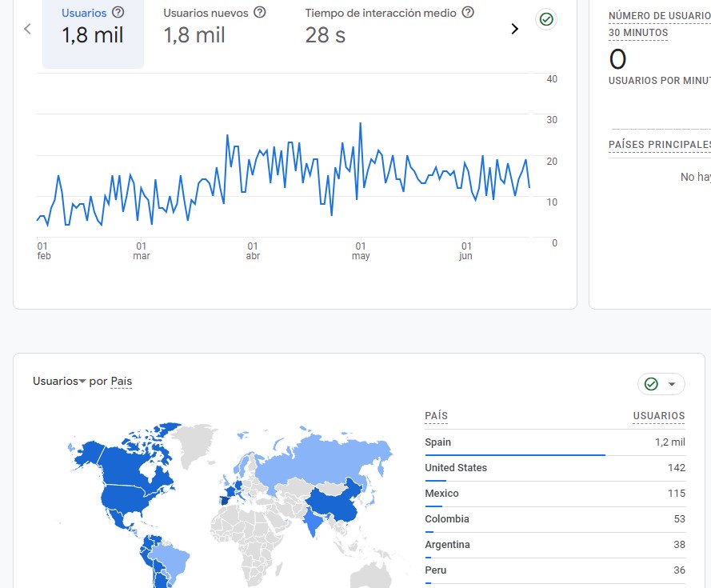
Task: Click the USUARIOS POR MINUTO label
Action: coord(659,80)
